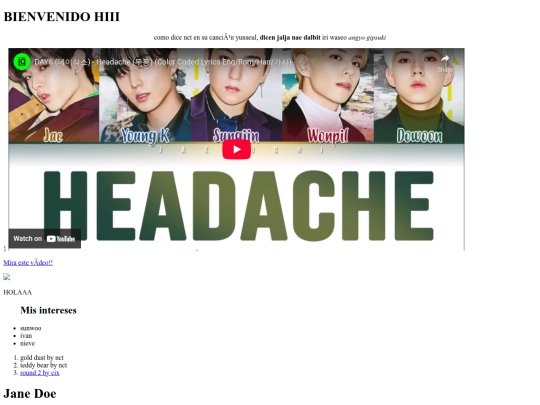Click 'teddy bear by nct' list entry
This screenshot has height=405, width=540.
(x=43, y=365)
